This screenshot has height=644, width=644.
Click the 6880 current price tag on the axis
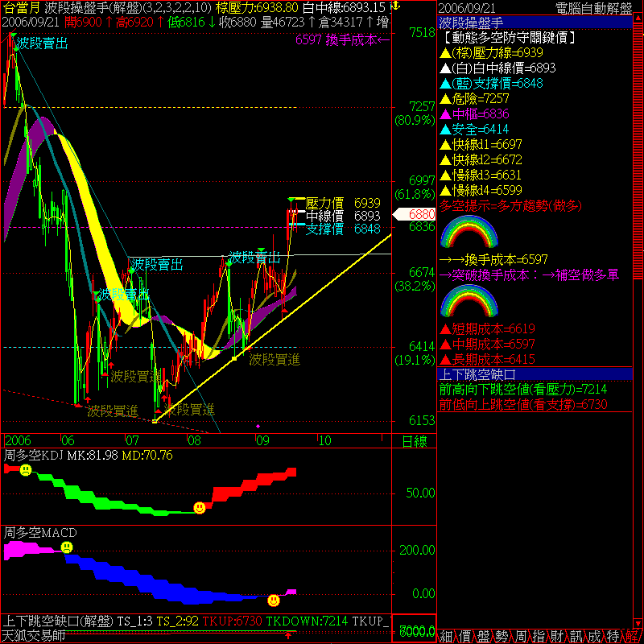415,214
